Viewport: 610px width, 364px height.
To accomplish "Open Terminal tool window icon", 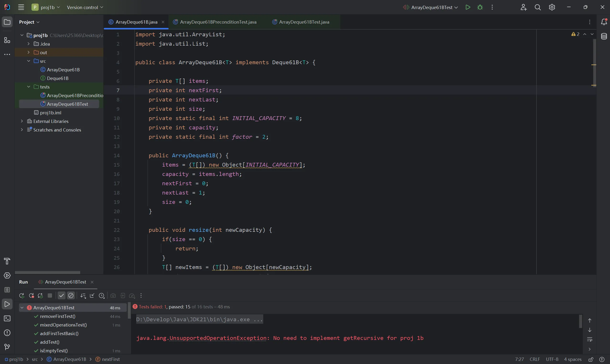I will coord(7,318).
